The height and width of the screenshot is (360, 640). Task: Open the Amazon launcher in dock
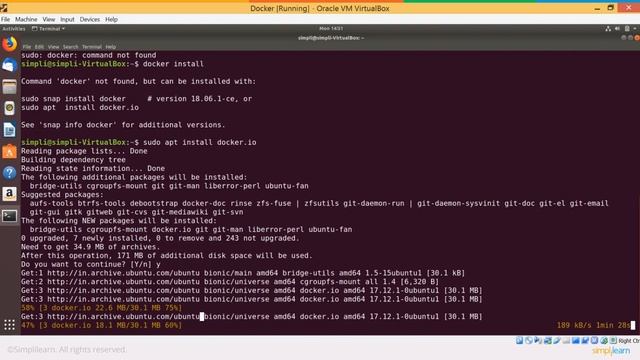point(9,194)
